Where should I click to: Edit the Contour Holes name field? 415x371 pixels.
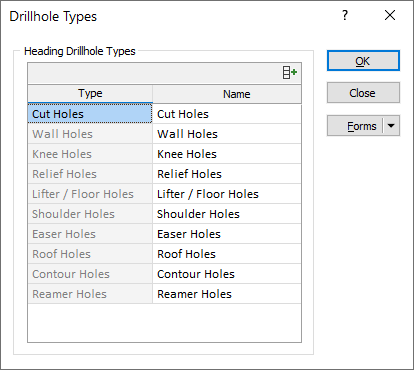(227, 274)
